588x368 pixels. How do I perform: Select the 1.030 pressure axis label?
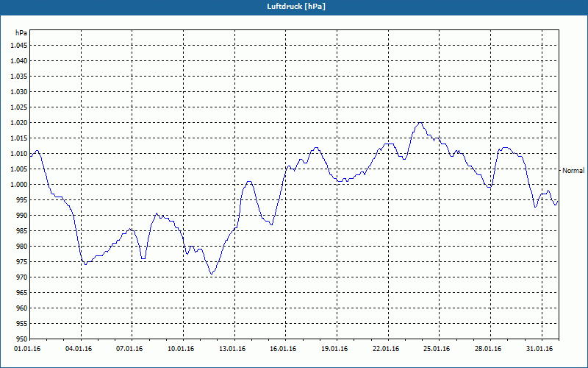(19, 91)
